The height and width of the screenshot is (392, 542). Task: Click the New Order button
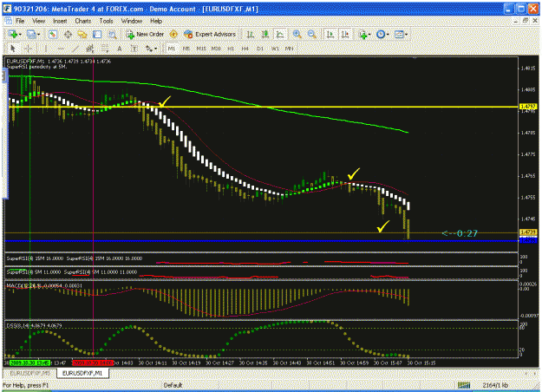click(145, 34)
